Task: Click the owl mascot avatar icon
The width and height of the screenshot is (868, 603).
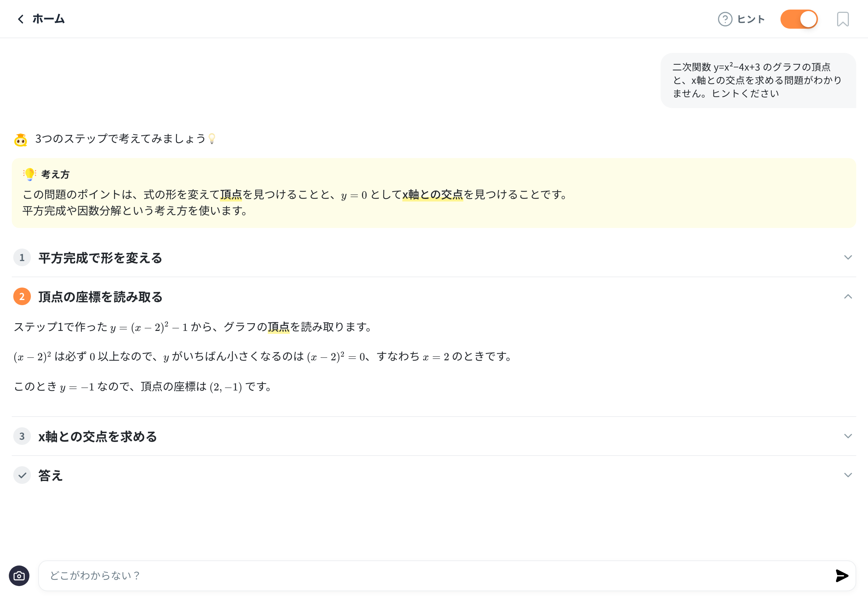Action: coord(21,139)
